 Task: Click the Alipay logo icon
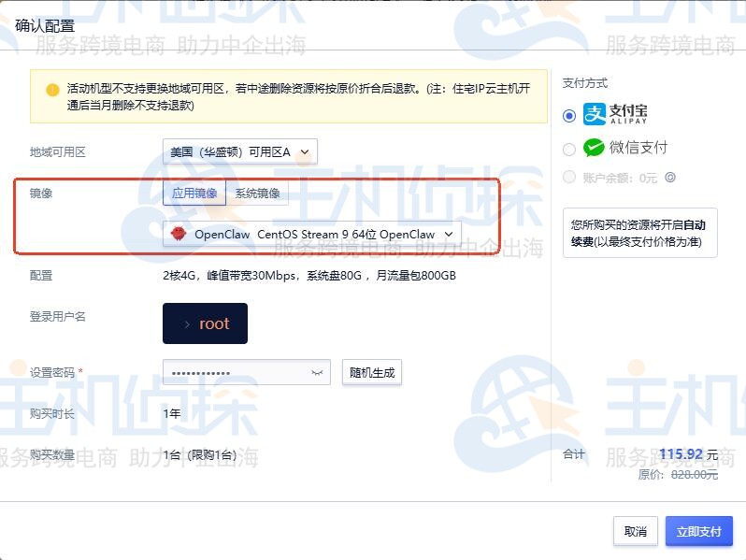[x=595, y=114]
